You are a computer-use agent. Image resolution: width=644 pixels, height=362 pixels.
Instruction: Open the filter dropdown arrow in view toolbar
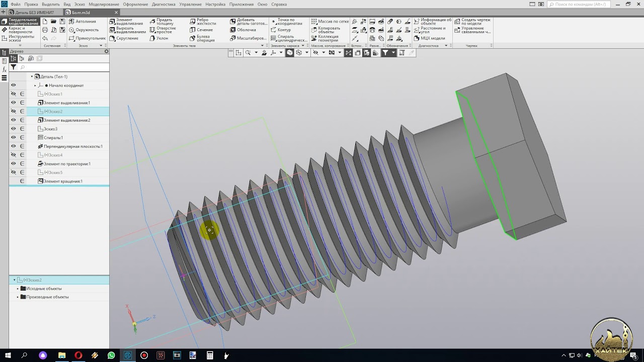tap(393, 52)
